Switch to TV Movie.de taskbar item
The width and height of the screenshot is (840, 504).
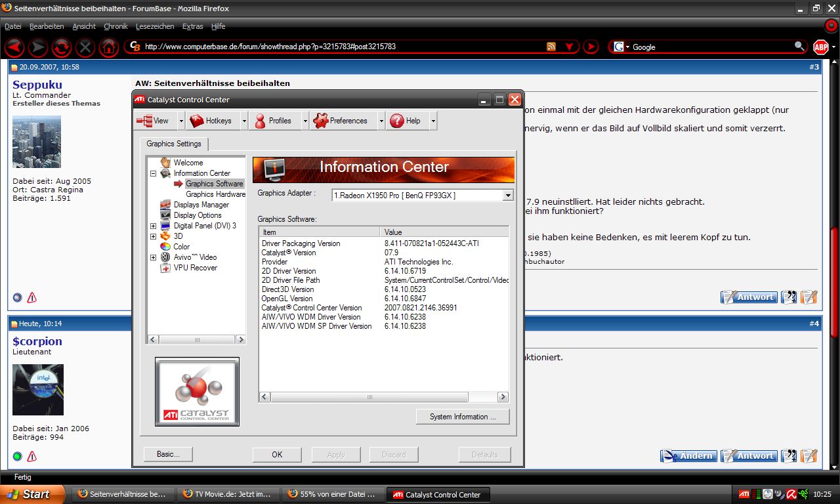coord(228,494)
